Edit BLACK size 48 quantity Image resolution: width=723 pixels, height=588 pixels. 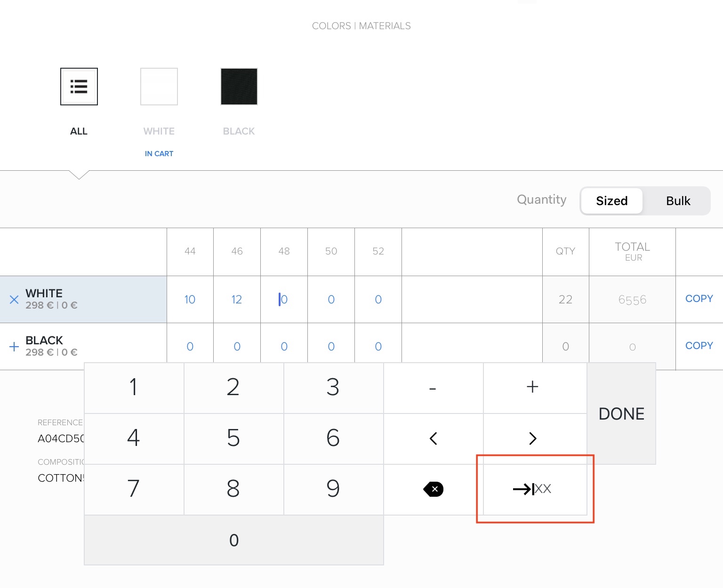(x=284, y=347)
